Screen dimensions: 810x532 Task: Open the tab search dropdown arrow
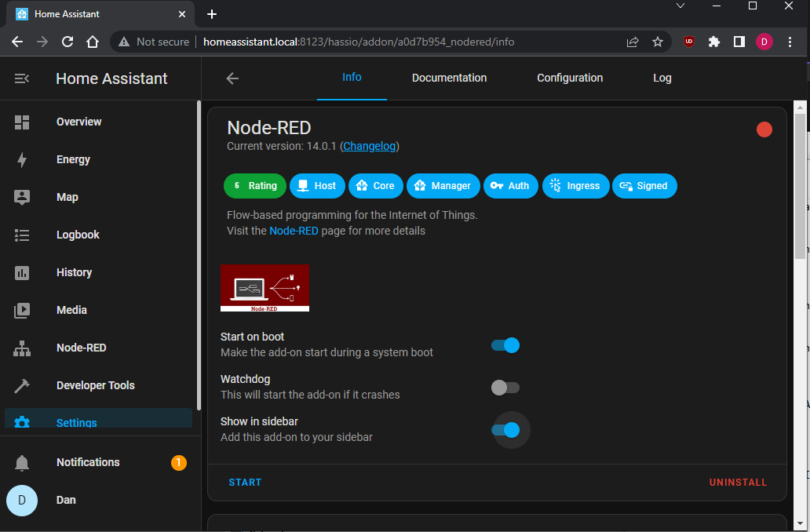[680, 6]
